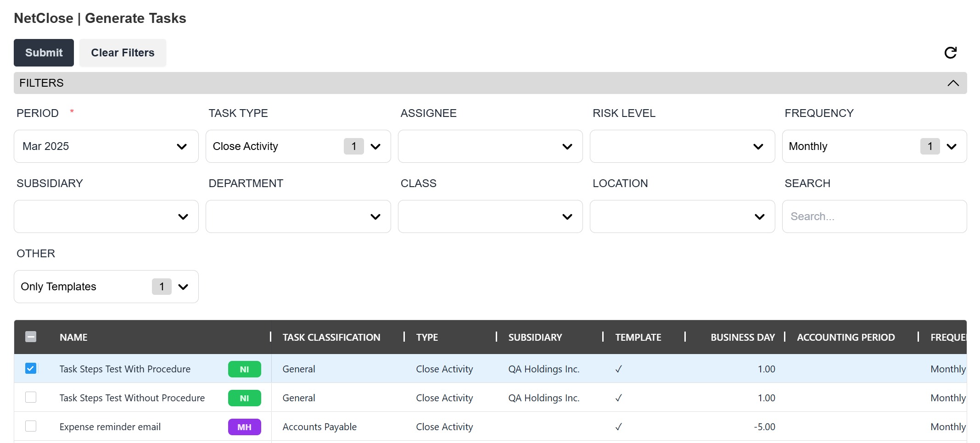Click the refresh icon
Screen dimensions: 980x443
951,53
